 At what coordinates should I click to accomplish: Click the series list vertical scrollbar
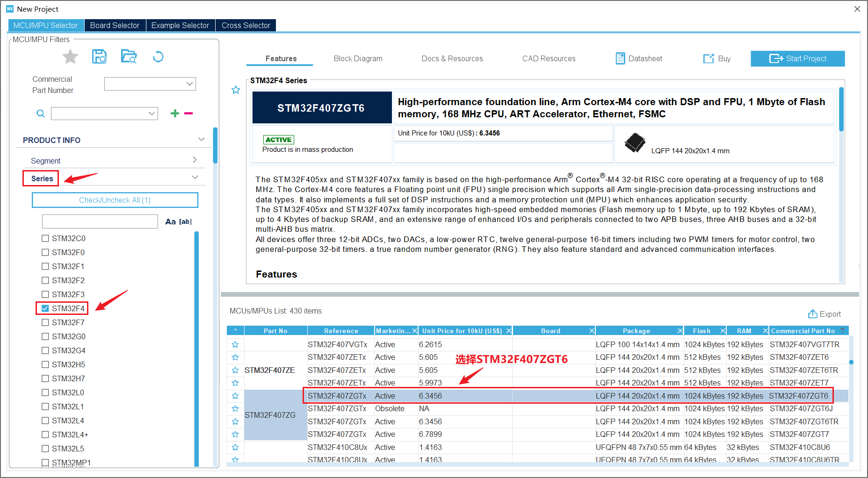tap(196, 349)
